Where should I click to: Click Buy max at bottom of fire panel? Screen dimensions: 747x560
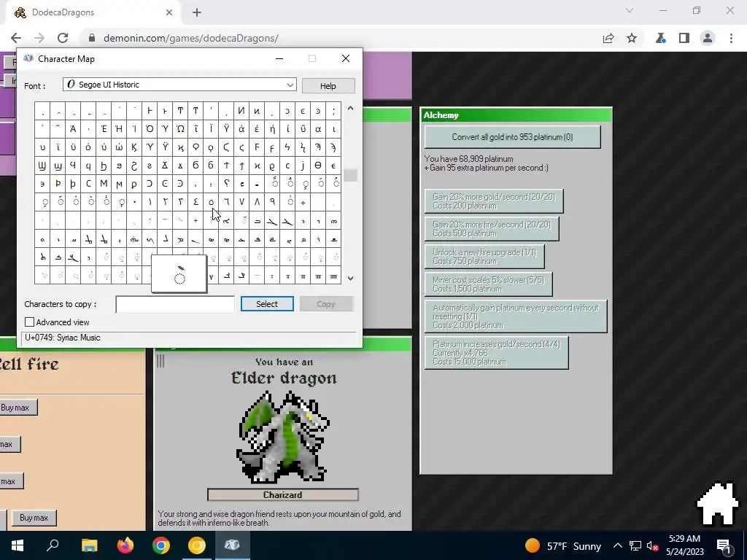coord(34,518)
